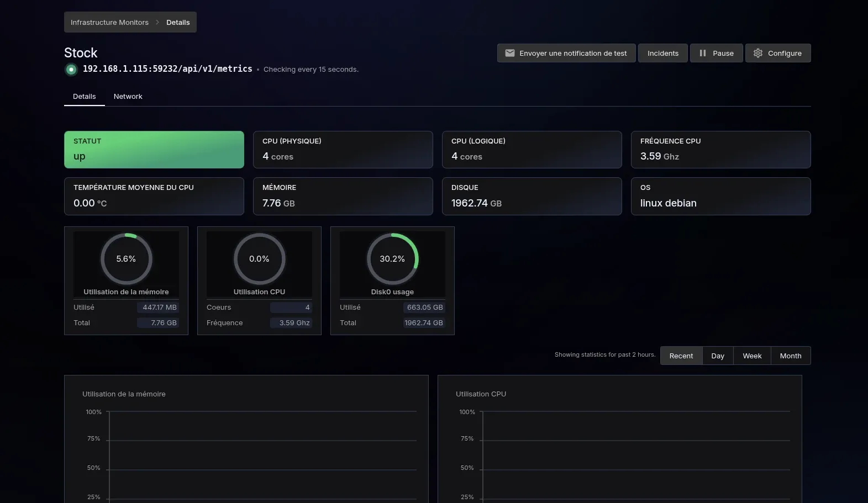
Task: Click the Configure gear icon
Action: pyautogui.click(x=757, y=53)
